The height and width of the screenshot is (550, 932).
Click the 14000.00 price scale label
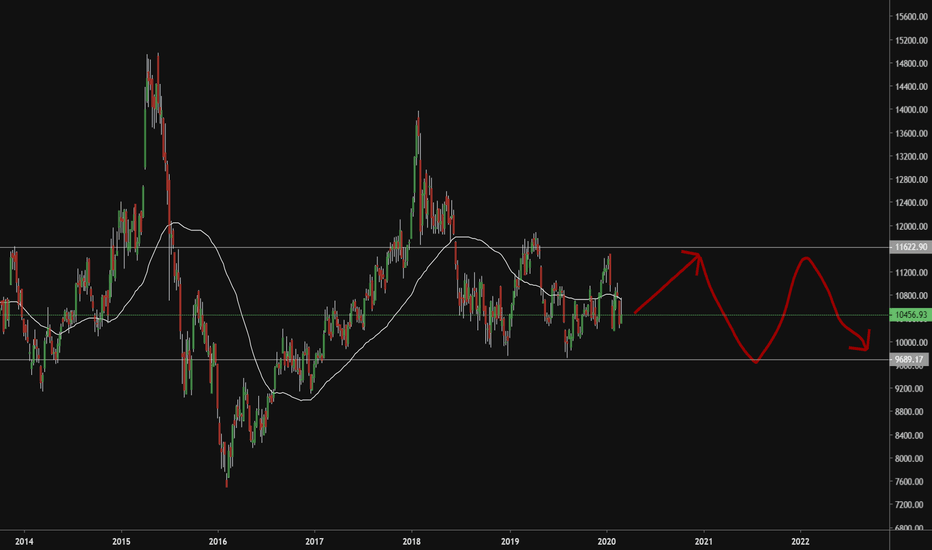[912, 109]
